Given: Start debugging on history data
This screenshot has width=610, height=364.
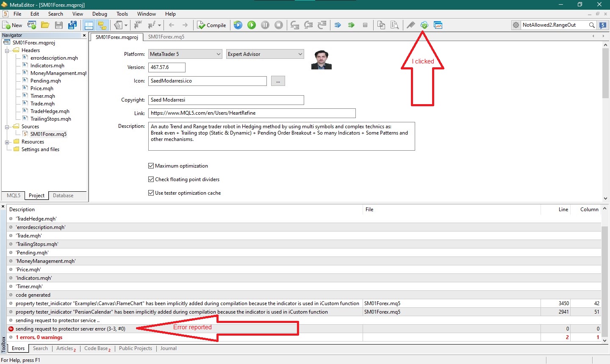Looking at the screenshot, I should click(252, 25).
